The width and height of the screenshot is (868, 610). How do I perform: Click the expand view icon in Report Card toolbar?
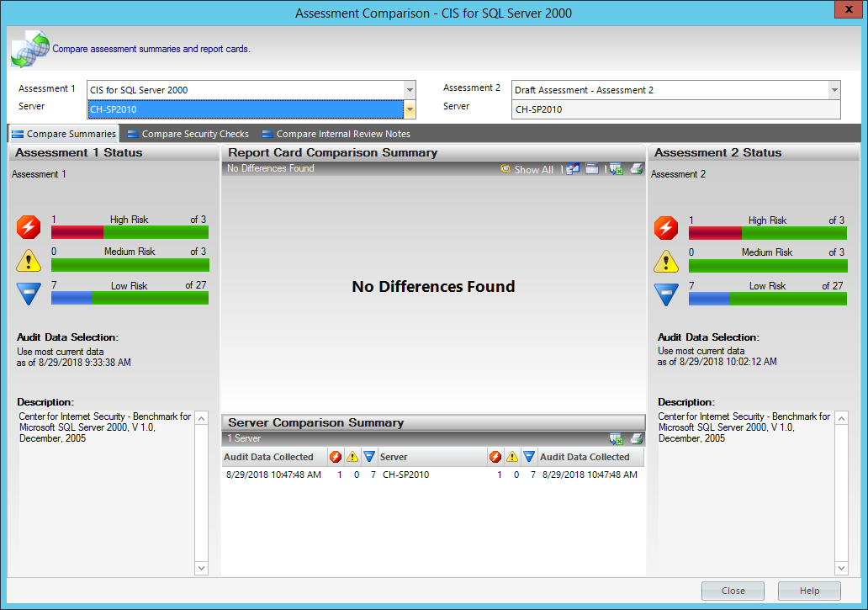pos(573,169)
